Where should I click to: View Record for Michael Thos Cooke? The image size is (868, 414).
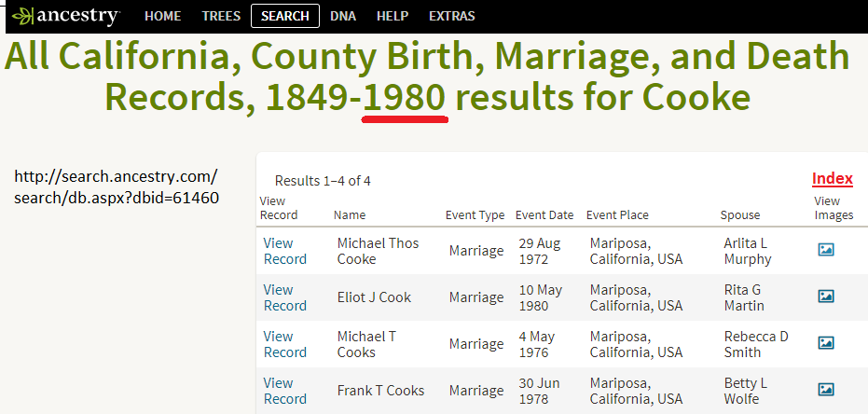tap(284, 251)
